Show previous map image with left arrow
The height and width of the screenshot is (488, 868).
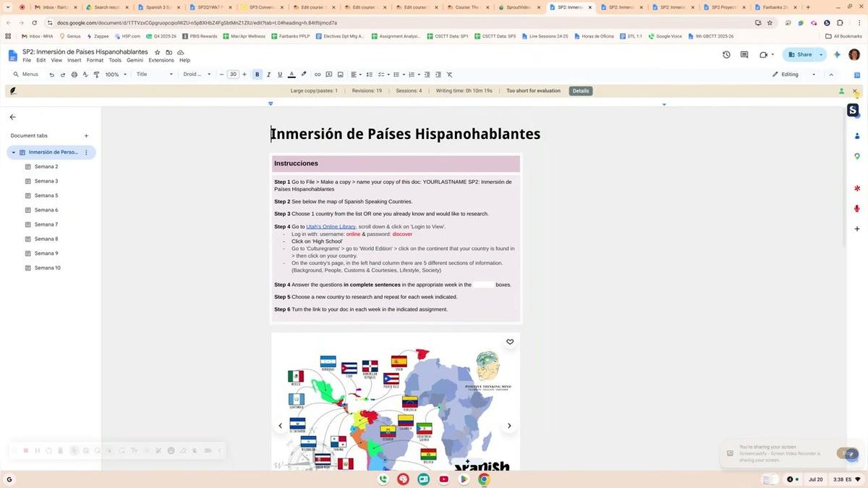[281, 426]
